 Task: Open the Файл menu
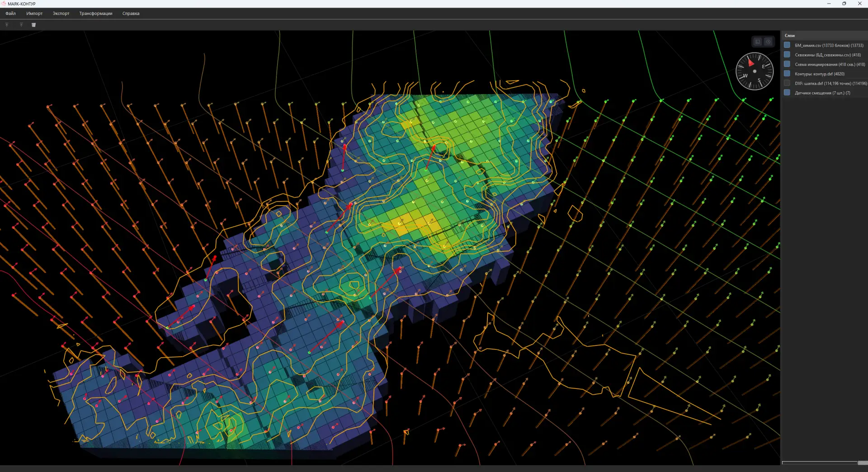coord(10,14)
